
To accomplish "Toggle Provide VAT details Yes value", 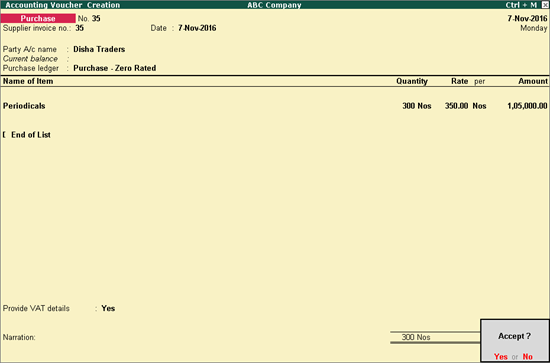I will (x=108, y=308).
